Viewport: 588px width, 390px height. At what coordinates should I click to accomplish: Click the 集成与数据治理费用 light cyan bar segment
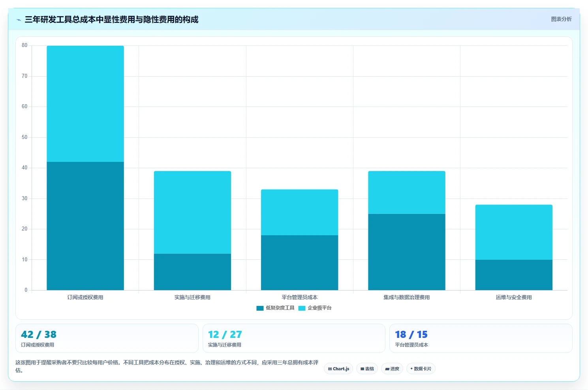(407, 193)
